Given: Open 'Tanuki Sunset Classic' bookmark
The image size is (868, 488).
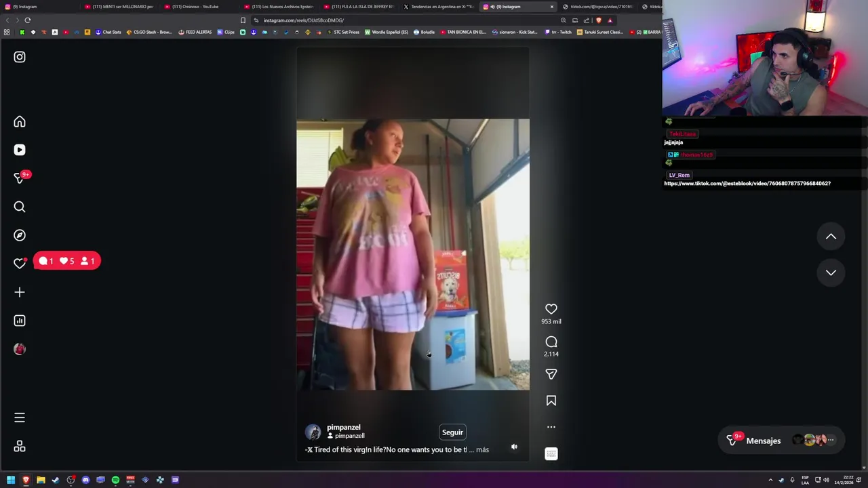Looking at the screenshot, I should coord(601,32).
